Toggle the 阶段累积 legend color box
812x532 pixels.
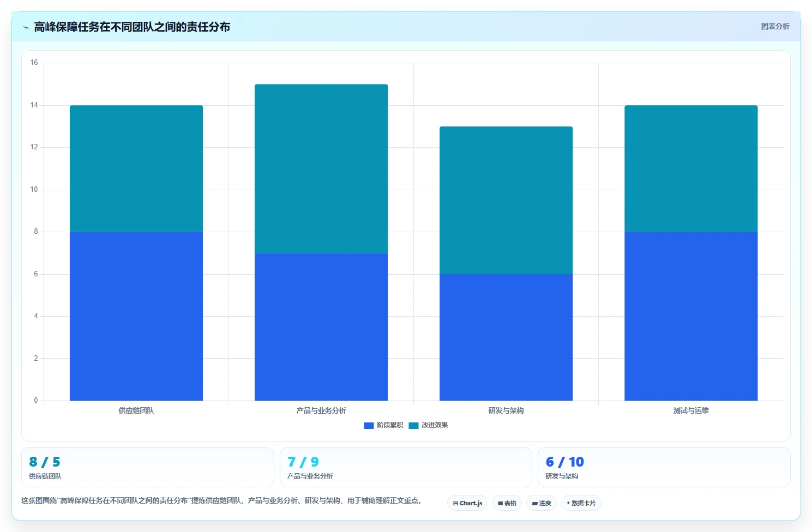pos(369,425)
